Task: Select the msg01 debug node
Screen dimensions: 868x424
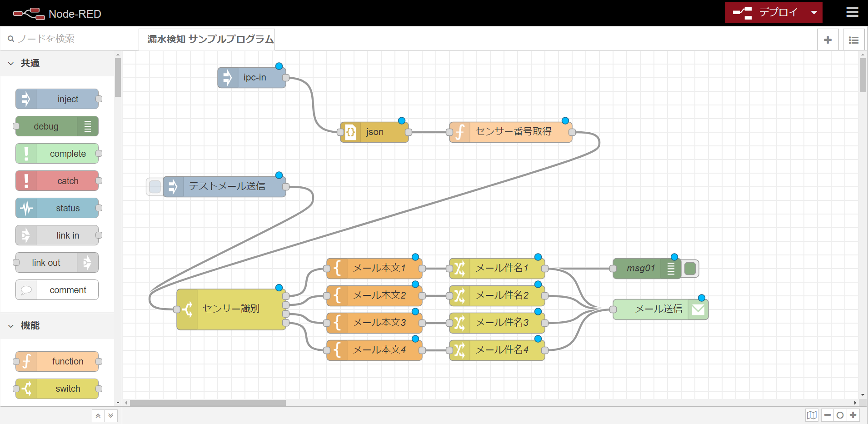Action: point(647,269)
